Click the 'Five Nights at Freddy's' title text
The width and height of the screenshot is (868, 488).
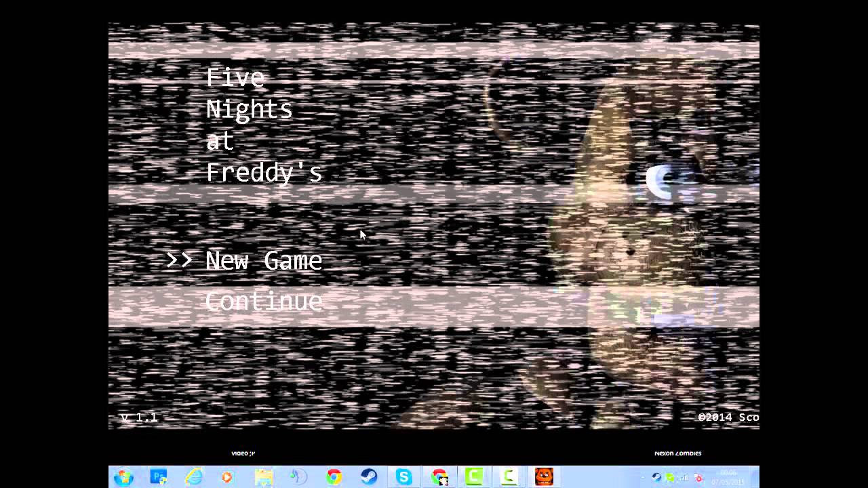tap(264, 125)
